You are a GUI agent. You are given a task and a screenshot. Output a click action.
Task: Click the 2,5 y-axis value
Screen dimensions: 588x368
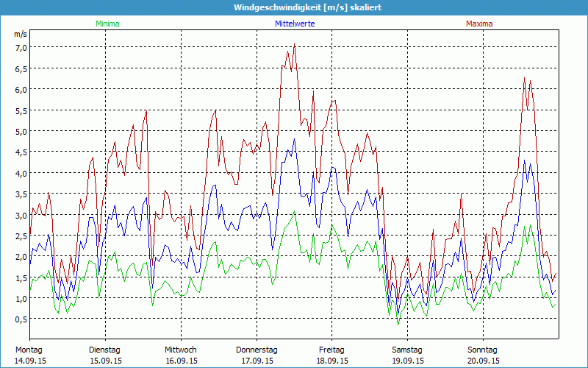[x=21, y=236]
